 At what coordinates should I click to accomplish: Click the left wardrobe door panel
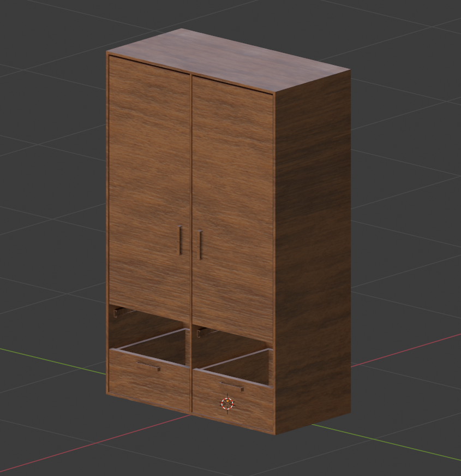coord(149,188)
